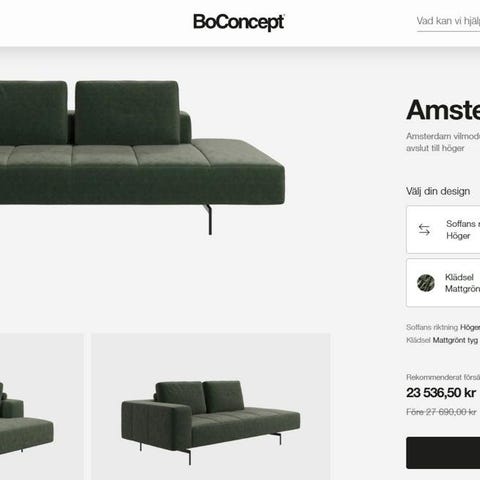
Task: Click the sofa direction arrows icon
Action: click(424, 230)
